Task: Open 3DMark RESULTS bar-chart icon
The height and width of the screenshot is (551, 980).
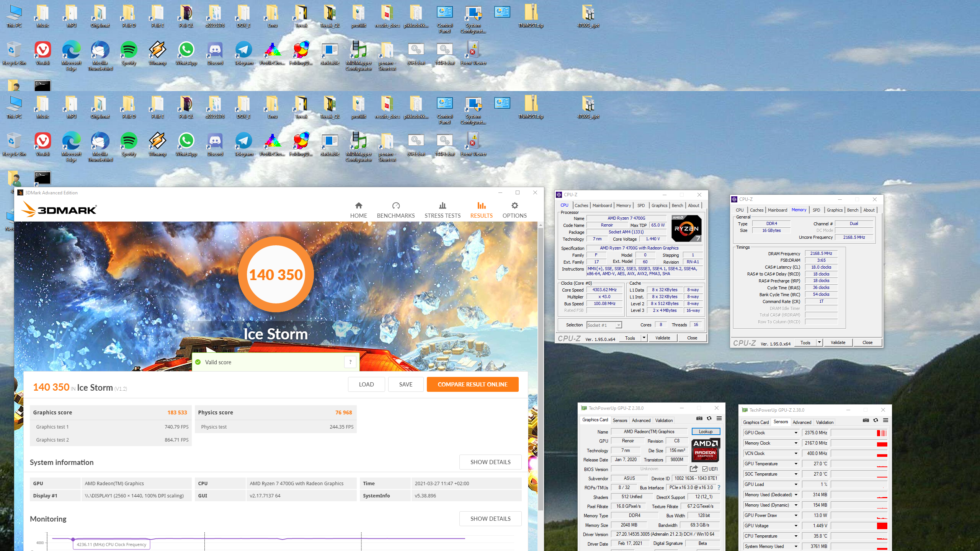Action: (481, 205)
